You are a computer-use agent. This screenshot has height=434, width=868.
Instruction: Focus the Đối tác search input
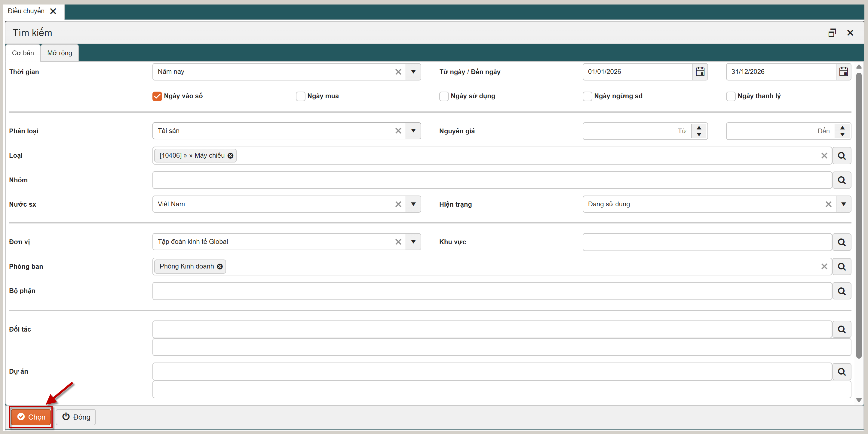point(492,329)
